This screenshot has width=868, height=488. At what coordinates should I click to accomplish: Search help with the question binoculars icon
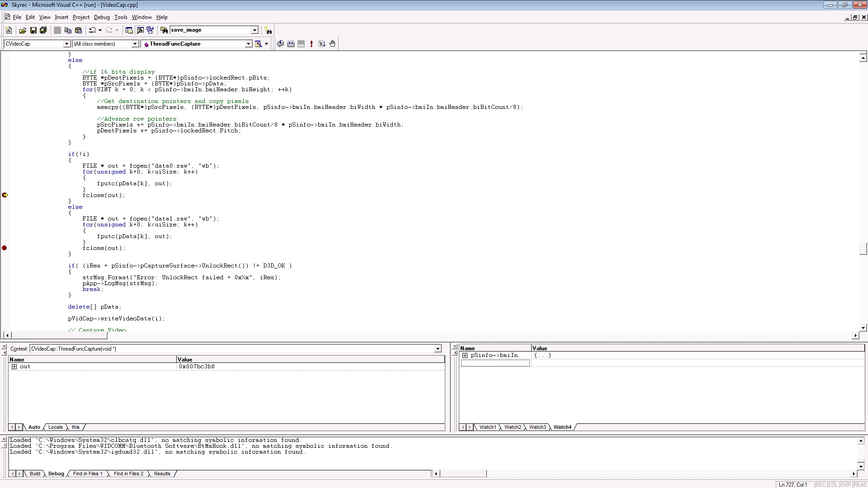[268, 30]
